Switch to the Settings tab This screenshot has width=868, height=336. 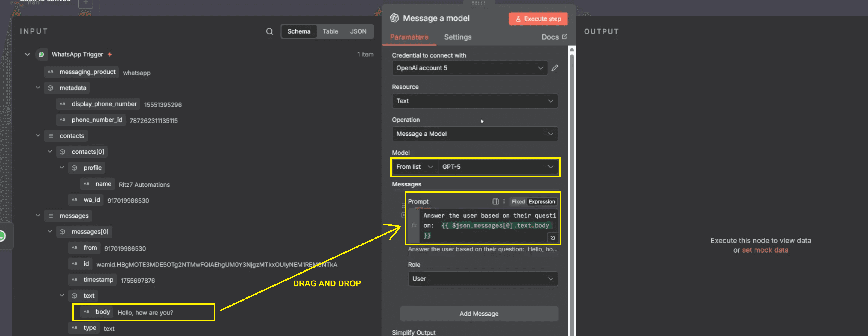(x=458, y=37)
